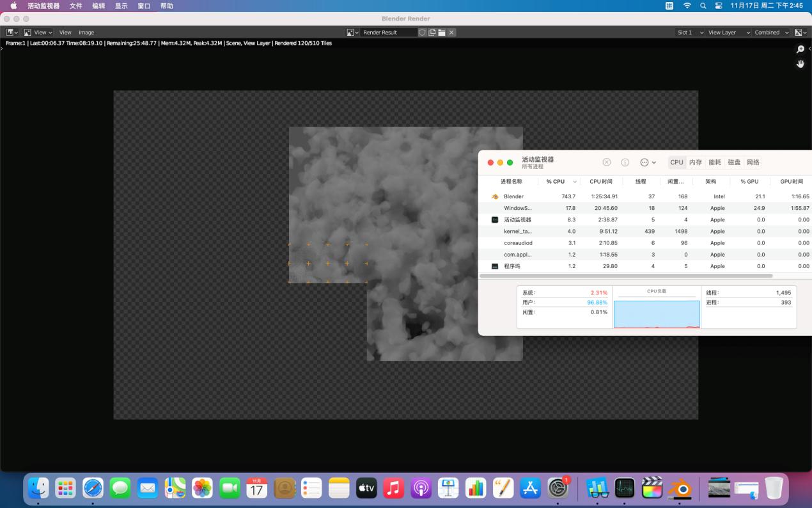Viewport: 812px width, 508px height.
Task: Open Final Cut Pro from the Dock
Action: [x=652, y=488]
